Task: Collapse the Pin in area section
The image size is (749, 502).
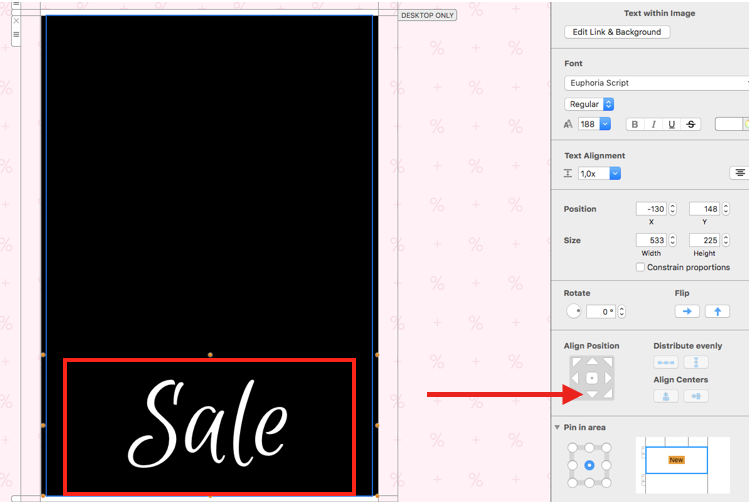Action: tap(557, 427)
